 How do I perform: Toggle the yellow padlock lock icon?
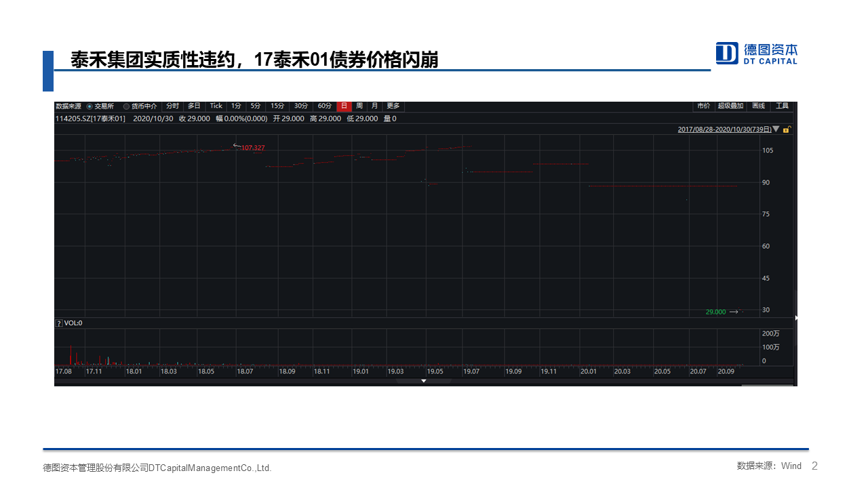point(786,129)
